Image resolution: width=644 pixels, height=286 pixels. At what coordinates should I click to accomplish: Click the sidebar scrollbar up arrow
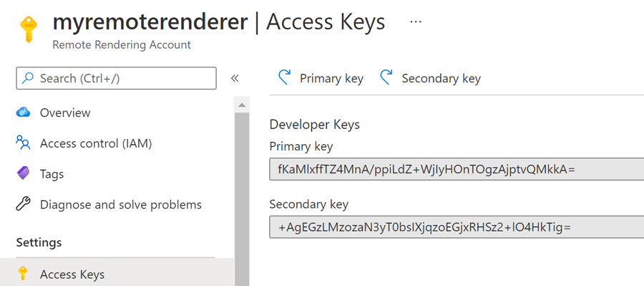pos(242,105)
